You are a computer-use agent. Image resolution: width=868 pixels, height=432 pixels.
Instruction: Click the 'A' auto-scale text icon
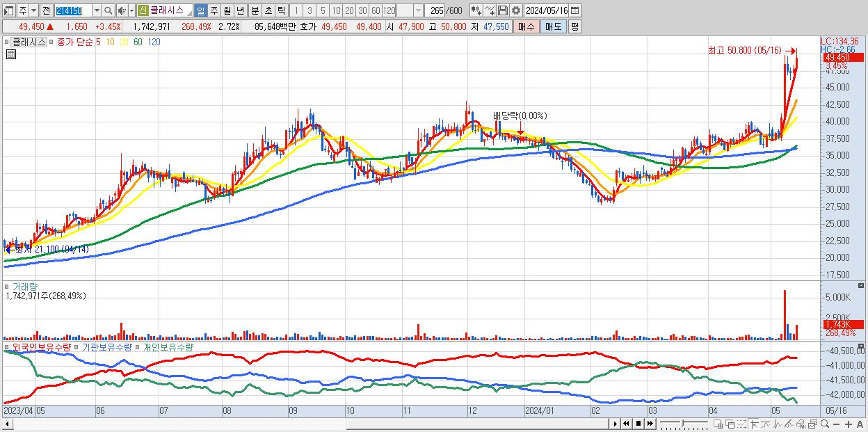[x=860, y=424]
